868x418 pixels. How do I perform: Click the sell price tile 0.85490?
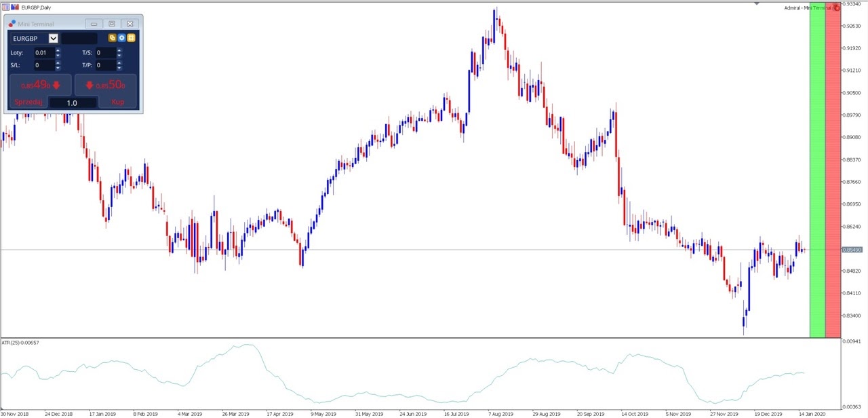pos(41,85)
